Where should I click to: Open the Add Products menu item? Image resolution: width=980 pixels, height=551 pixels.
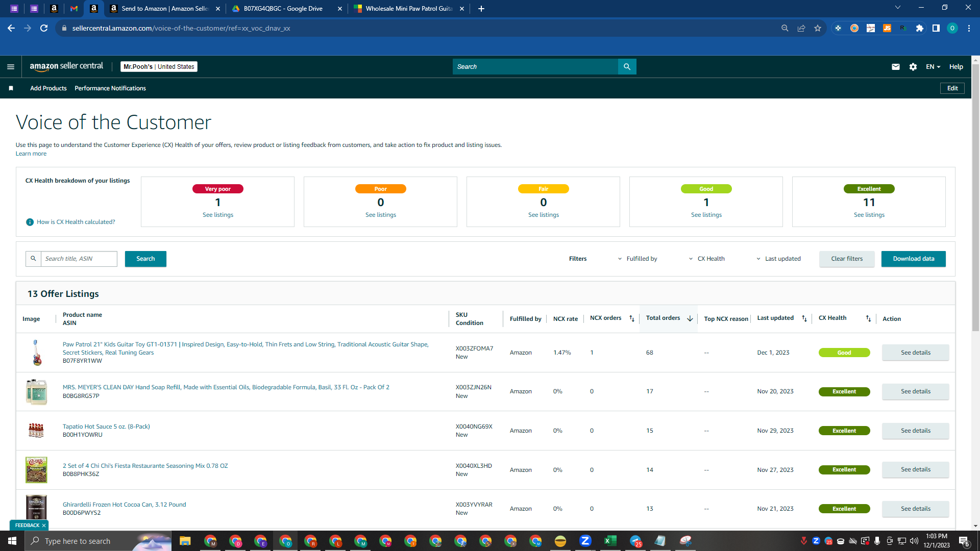[48, 88]
